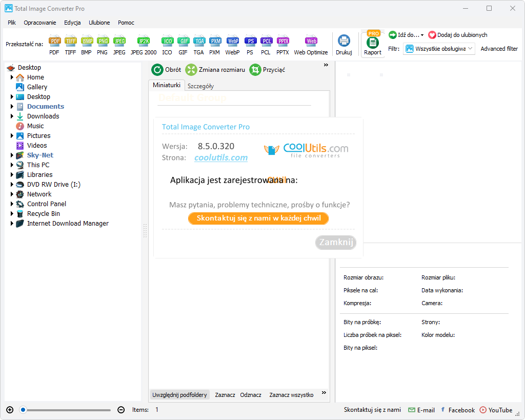Open the Idź do dropdown arrow

(x=422, y=35)
